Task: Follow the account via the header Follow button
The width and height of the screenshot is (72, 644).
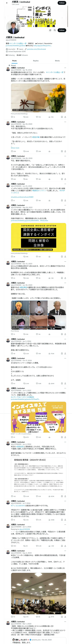Action: point(62,3)
